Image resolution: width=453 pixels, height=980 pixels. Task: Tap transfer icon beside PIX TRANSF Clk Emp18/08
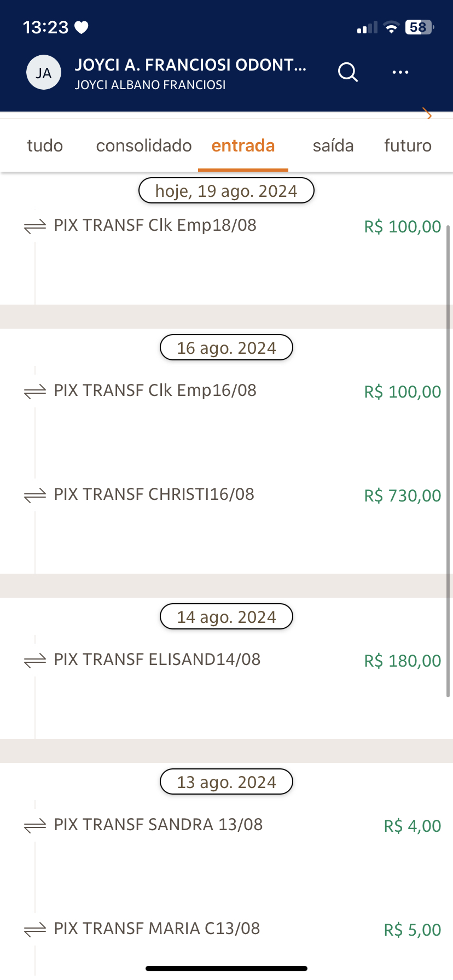pos(35,226)
